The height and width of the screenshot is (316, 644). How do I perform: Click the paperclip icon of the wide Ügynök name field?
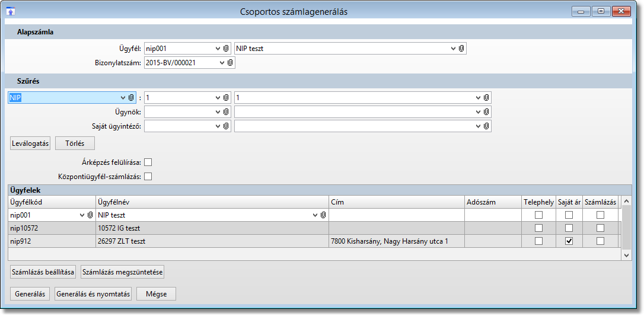point(486,111)
